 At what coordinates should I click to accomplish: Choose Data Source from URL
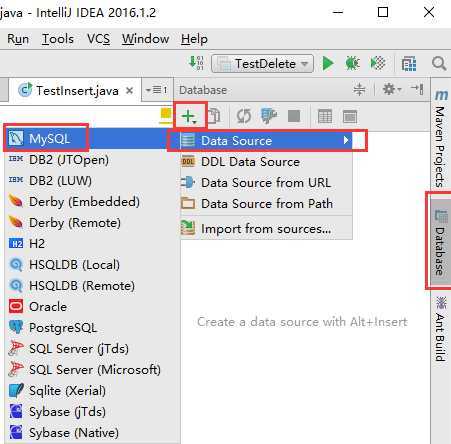266,183
